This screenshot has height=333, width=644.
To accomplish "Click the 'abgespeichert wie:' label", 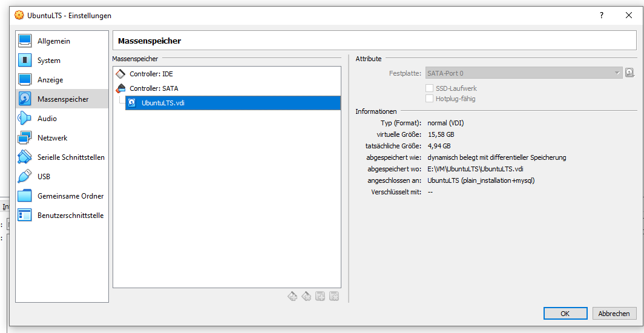I will click(x=394, y=157).
